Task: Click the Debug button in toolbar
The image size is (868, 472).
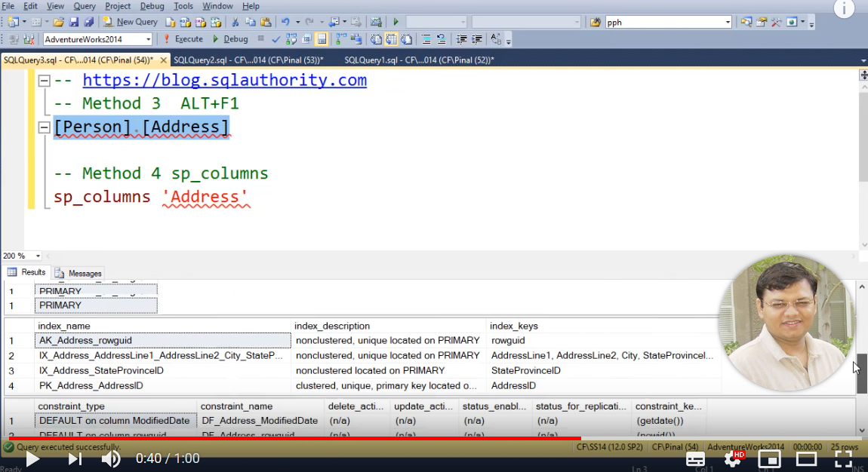Action: pyautogui.click(x=229, y=39)
